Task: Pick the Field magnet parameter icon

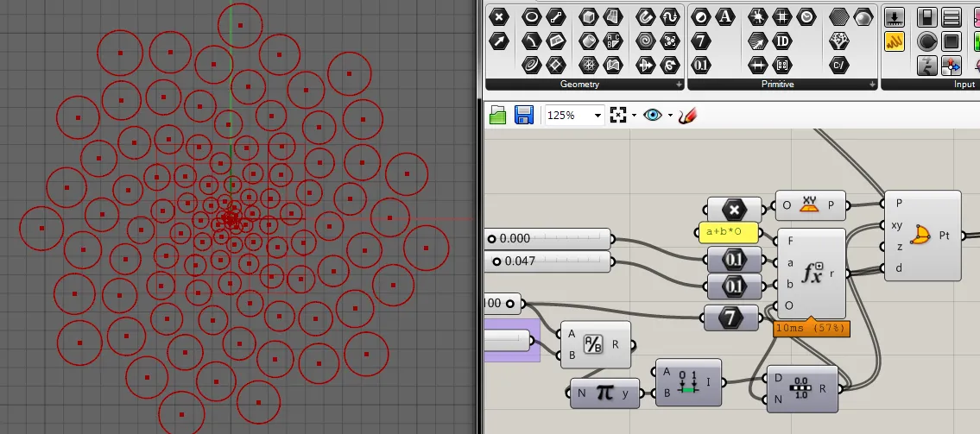Action: point(645,17)
